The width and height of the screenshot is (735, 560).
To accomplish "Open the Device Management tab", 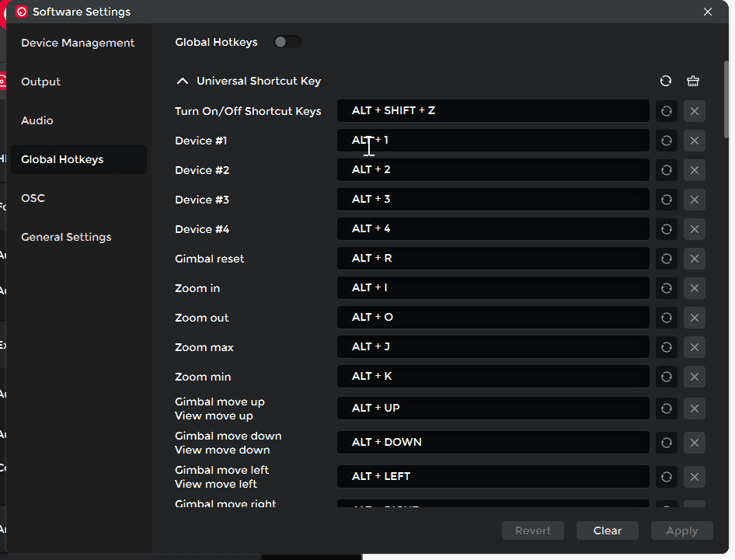I will (x=78, y=43).
